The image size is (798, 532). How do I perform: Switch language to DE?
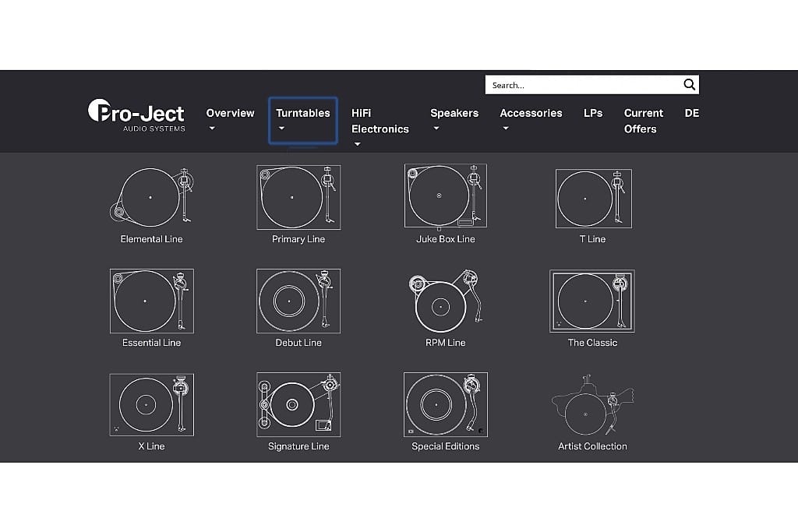point(692,113)
